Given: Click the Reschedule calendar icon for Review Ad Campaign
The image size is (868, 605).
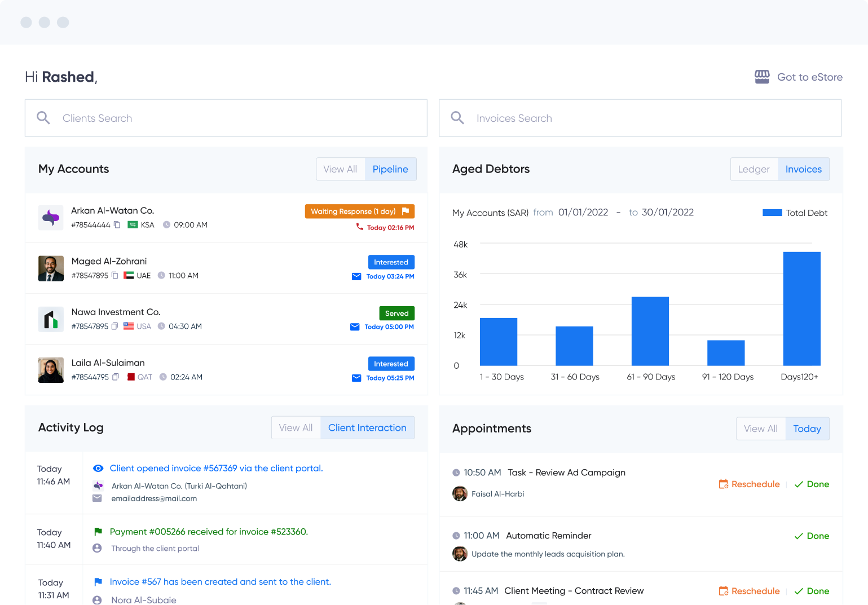Looking at the screenshot, I should [x=722, y=484].
